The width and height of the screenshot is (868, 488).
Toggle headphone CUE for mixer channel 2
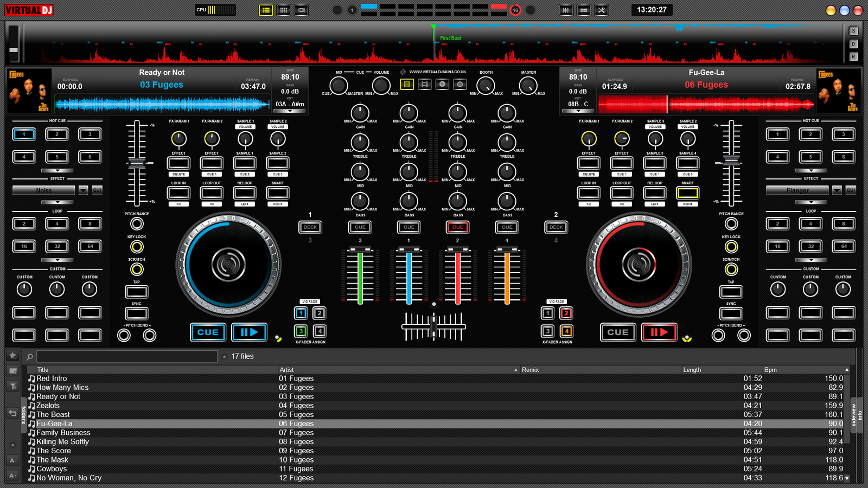click(x=458, y=227)
